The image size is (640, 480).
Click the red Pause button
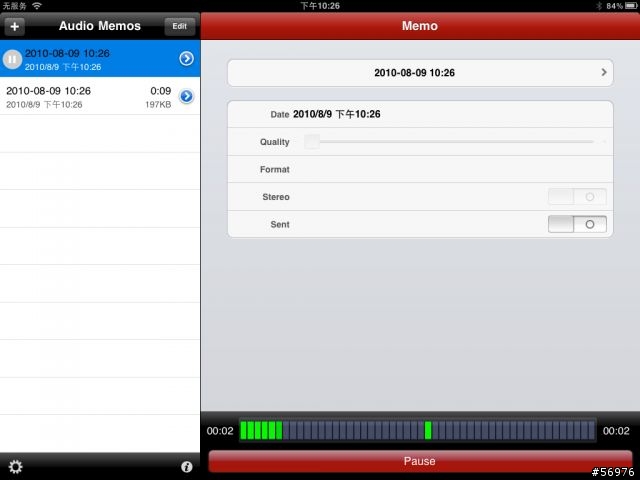(x=420, y=461)
